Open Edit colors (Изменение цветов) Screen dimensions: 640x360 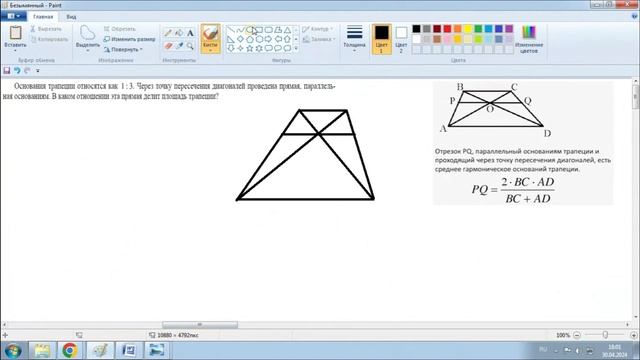tap(529, 39)
